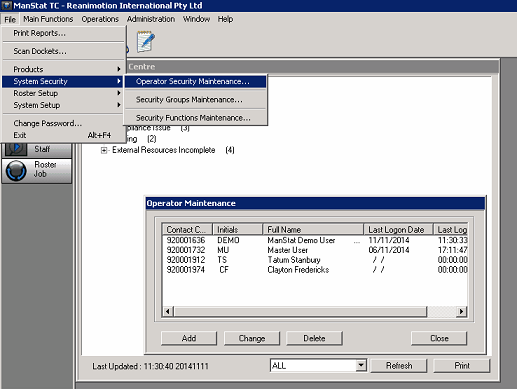Viewport: 517px width, 391px height.
Task: Open the Administration menu
Action: tap(151, 19)
